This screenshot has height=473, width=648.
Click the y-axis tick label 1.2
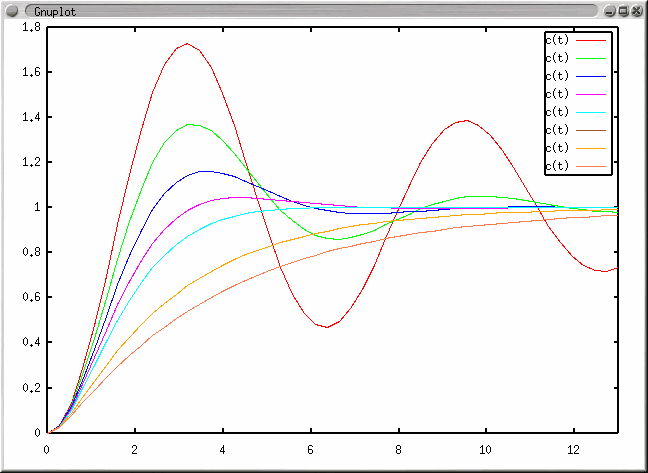point(31,162)
